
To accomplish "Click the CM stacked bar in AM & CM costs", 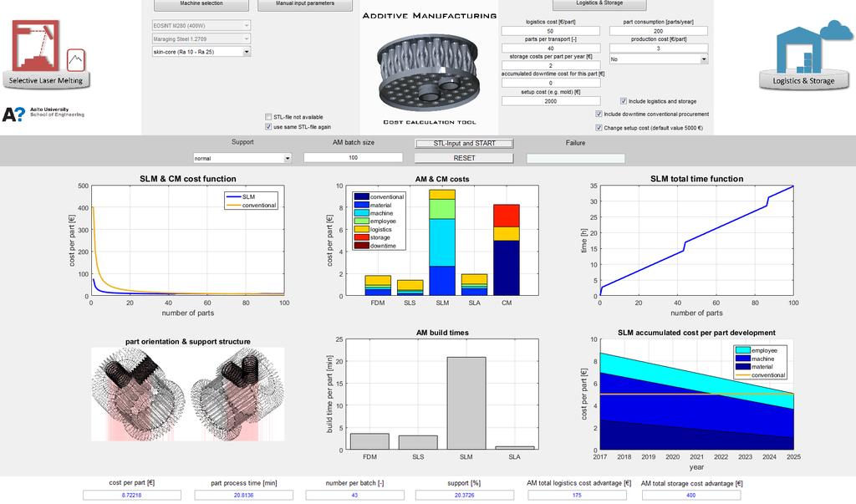I will click(507, 250).
